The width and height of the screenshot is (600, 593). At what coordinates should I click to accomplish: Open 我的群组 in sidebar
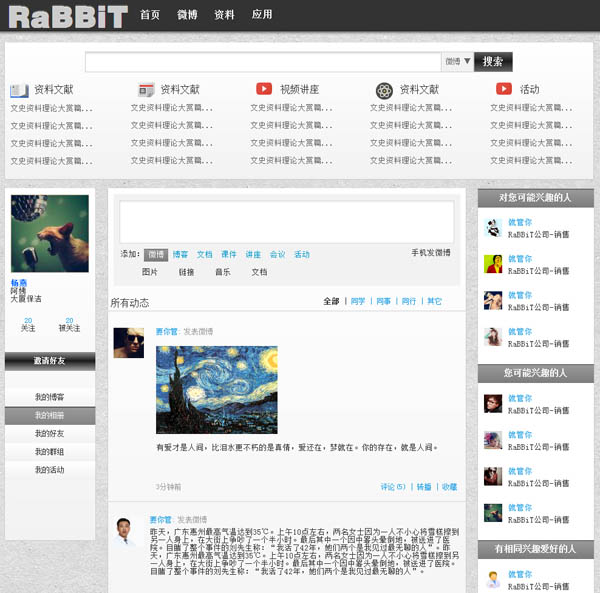(x=50, y=452)
